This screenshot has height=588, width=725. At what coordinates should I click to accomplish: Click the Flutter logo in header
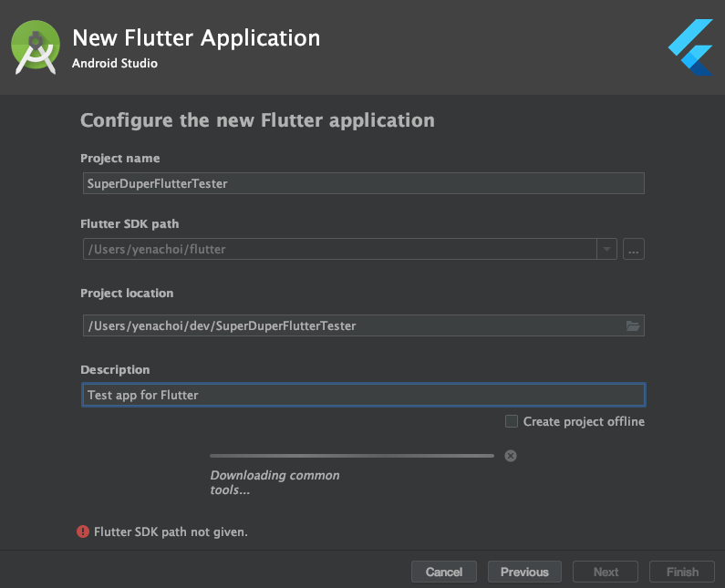tap(689, 46)
